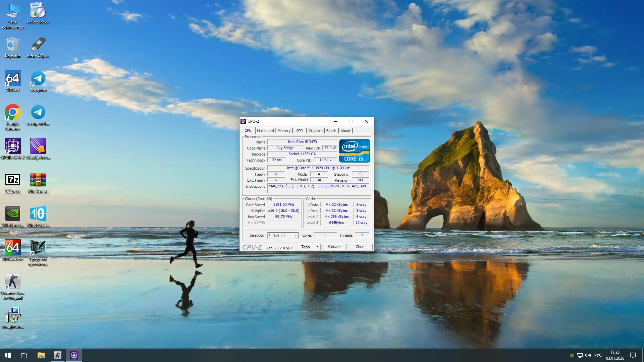The height and width of the screenshot is (362, 644).
Task: Click the Specification field text
Action: [x=318, y=168]
